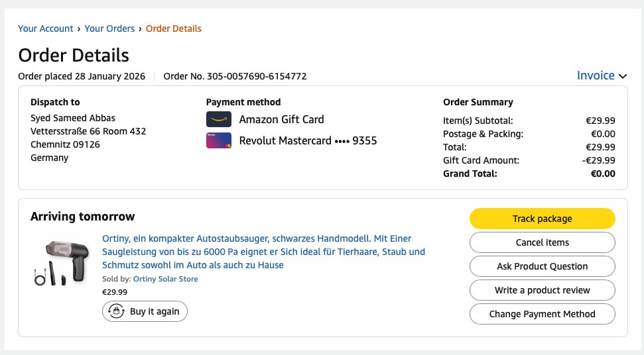Screen dimensions: 644x355
Task: Click the order number 305-0057690-6154772
Action: [x=257, y=76]
